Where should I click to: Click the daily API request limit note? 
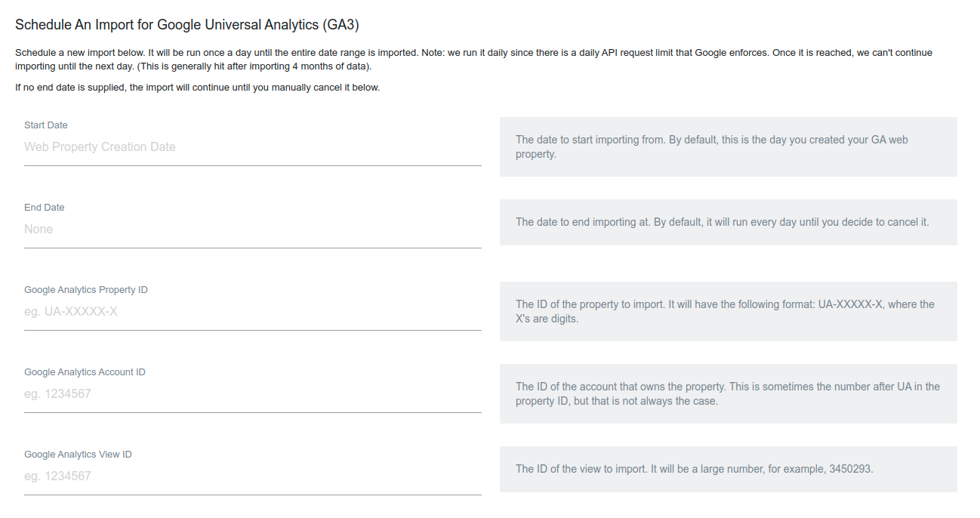click(473, 60)
